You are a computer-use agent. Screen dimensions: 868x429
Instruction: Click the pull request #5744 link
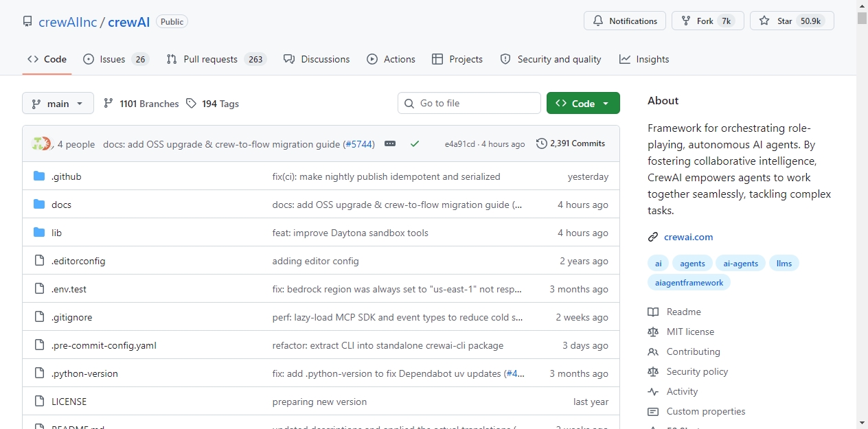tap(359, 144)
